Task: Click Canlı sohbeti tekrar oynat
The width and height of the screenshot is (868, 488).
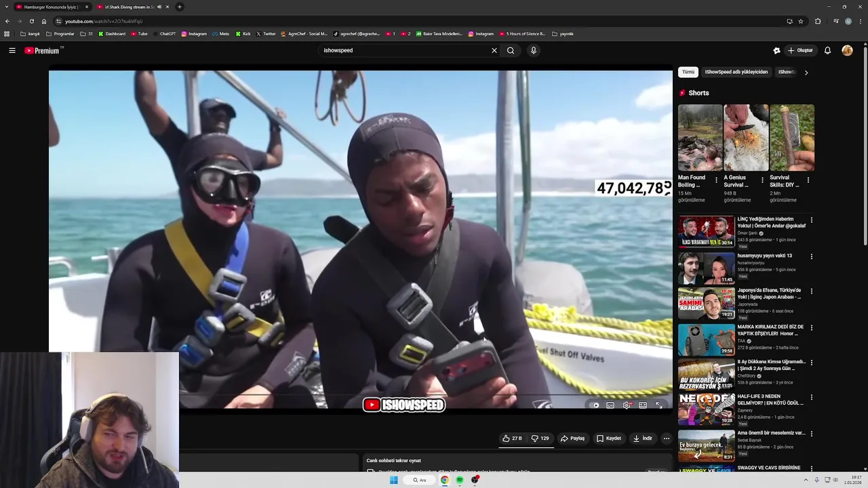Action: (x=394, y=460)
